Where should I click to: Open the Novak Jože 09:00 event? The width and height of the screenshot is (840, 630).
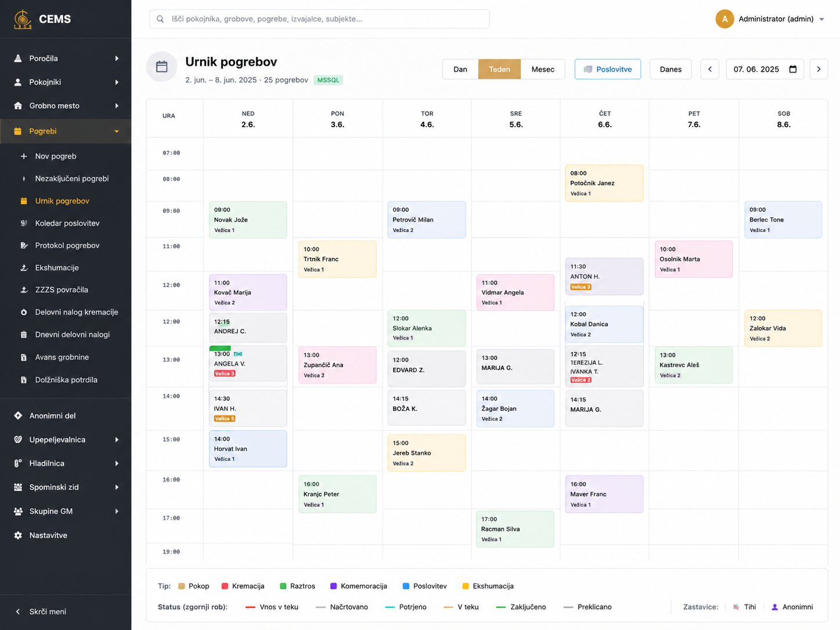pyautogui.click(x=248, y=220)
